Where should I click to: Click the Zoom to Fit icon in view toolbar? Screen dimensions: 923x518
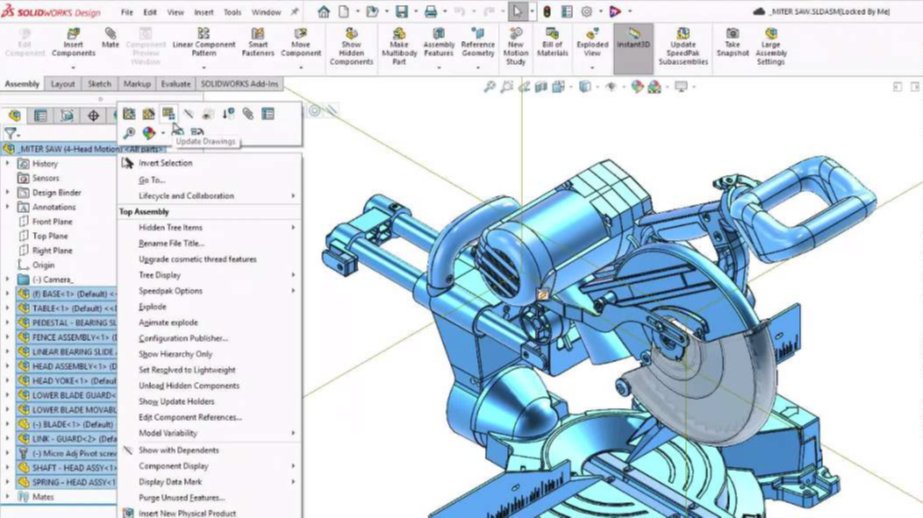click(489, 87)
